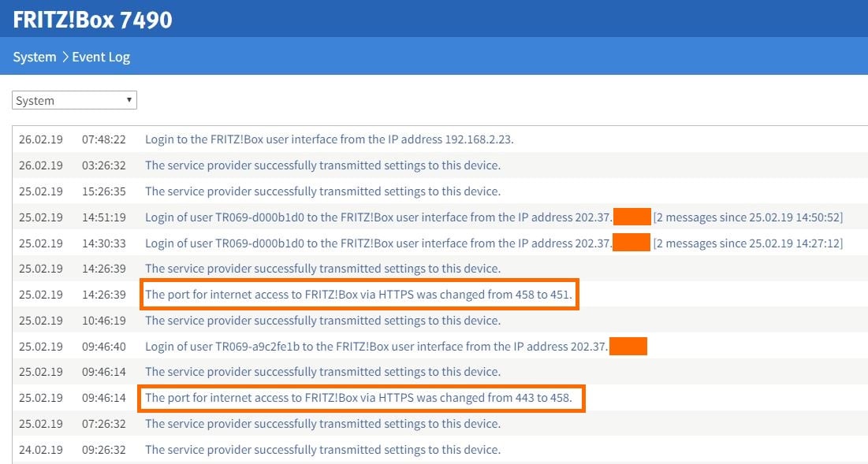Click the FRITZ!Box 7490 header title
This screenshot has height=464, width=868.
click(92, 20)
